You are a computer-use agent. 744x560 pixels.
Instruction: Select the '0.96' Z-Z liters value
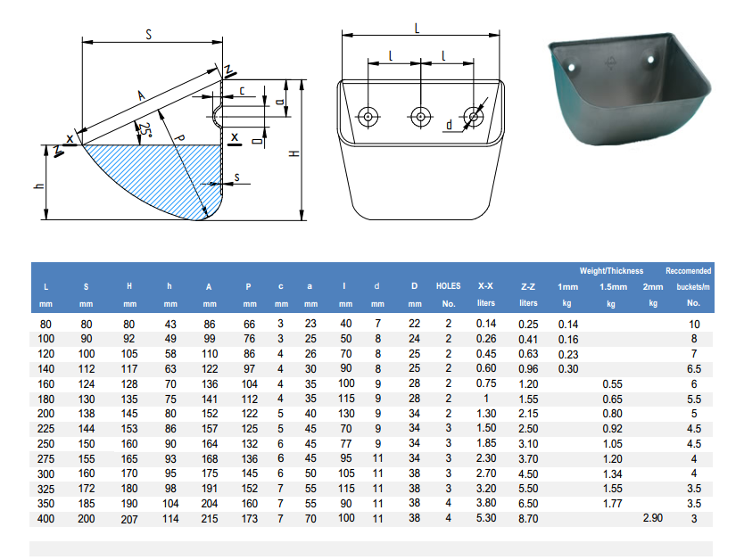coord(528,369)
